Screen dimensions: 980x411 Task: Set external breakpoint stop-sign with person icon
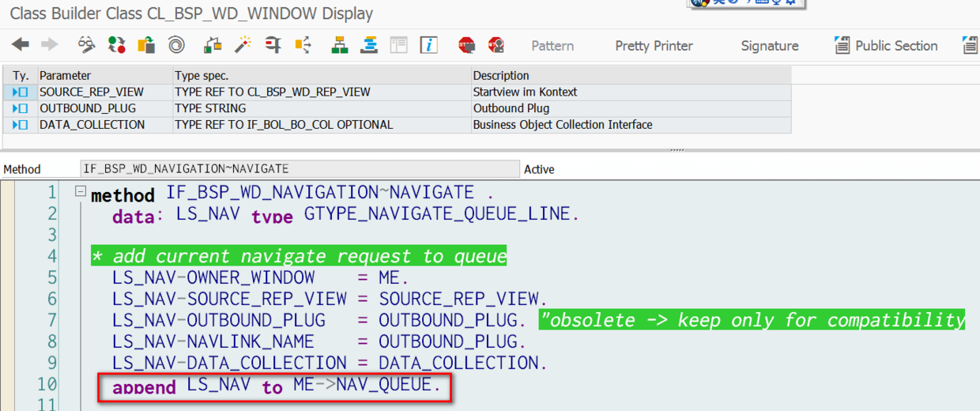point(496,45)
